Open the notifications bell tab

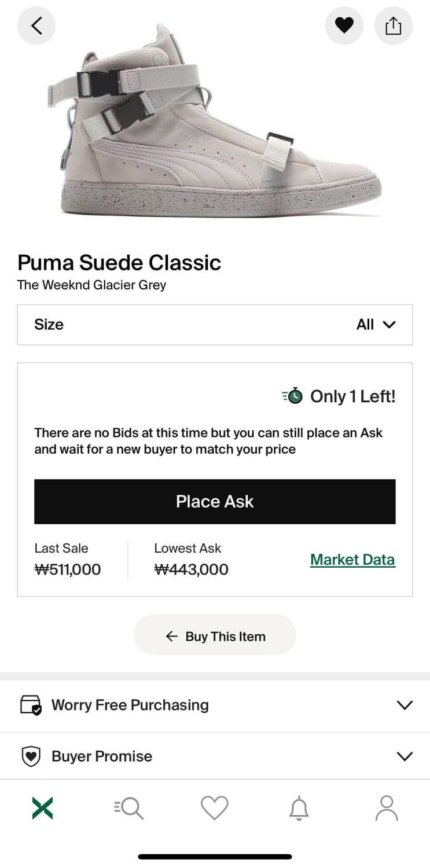(x=299, y=808)
